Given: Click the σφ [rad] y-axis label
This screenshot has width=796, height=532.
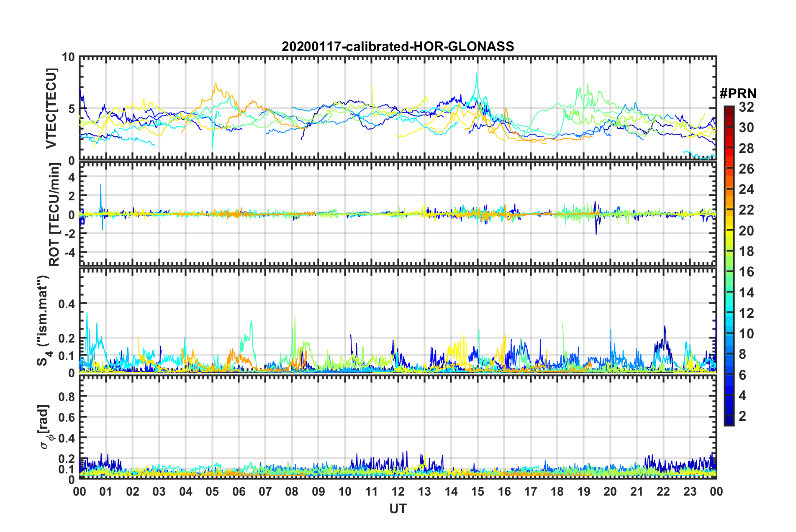Looking at the screenshot, I should click(46, 427).
